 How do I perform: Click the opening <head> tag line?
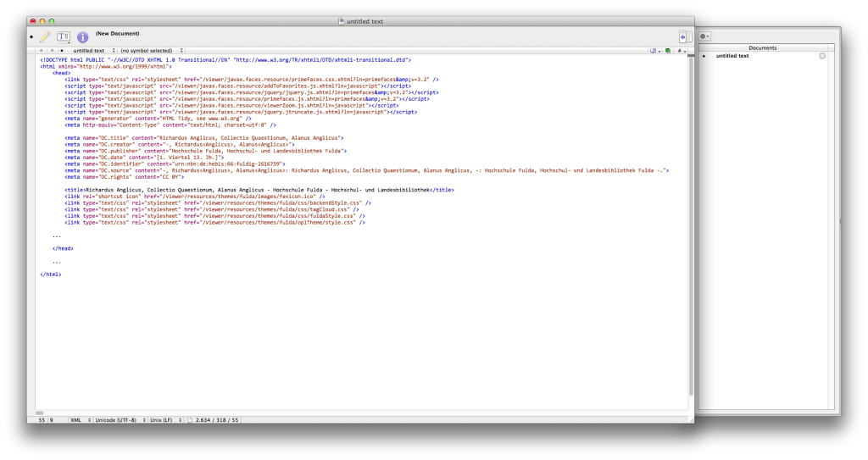[x=61, y=73]
